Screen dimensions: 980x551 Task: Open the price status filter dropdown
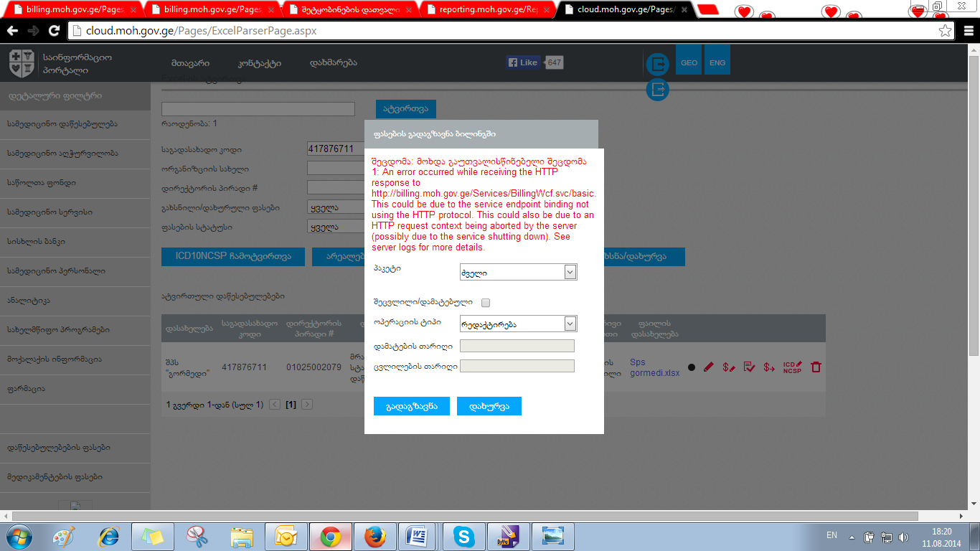click(336, 227)
